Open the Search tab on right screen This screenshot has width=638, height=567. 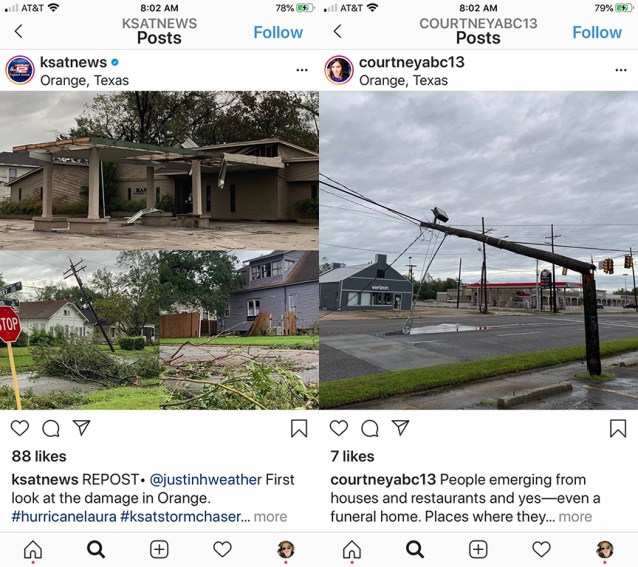click(415, 550)
